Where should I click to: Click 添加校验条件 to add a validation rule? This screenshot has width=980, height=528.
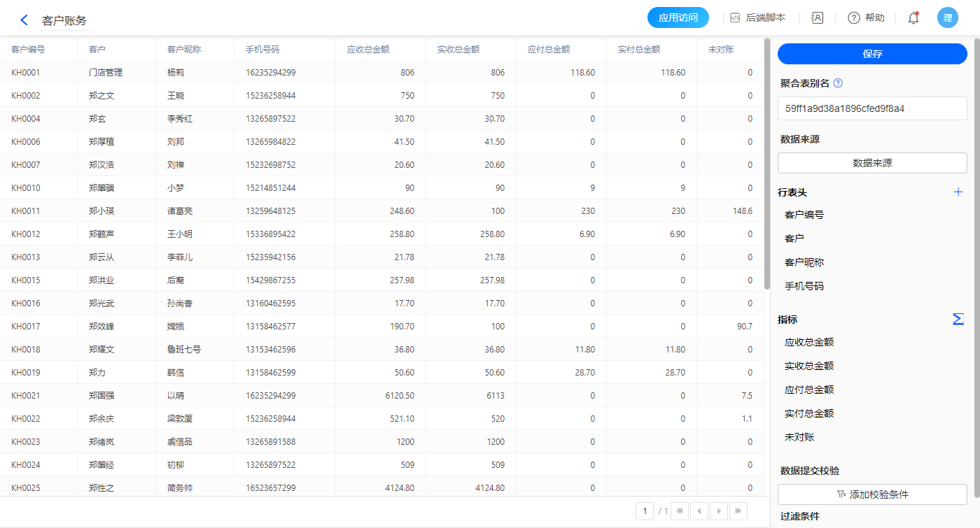coord(872,494)
